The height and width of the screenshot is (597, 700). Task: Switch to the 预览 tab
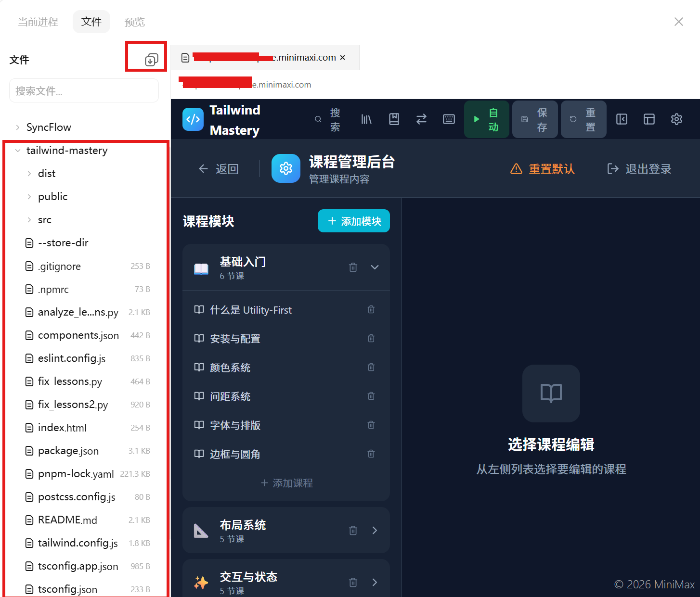(x=134, y=22)
